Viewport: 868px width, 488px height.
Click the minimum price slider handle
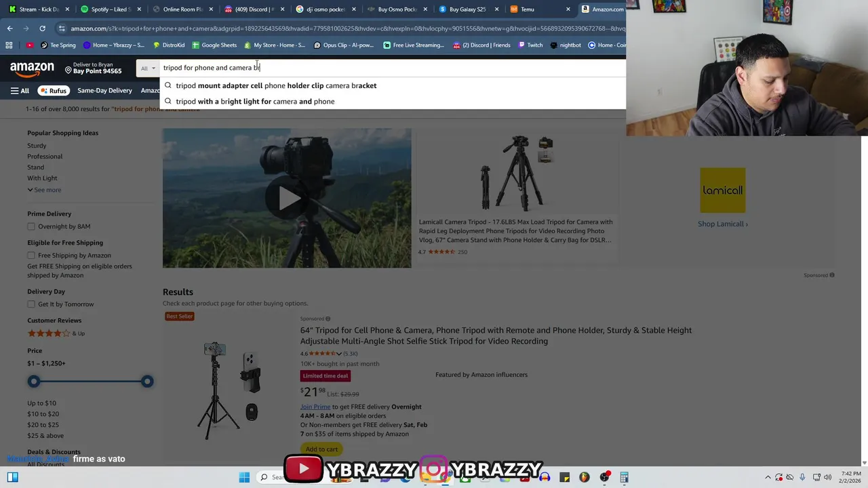(x=34, y=382)
